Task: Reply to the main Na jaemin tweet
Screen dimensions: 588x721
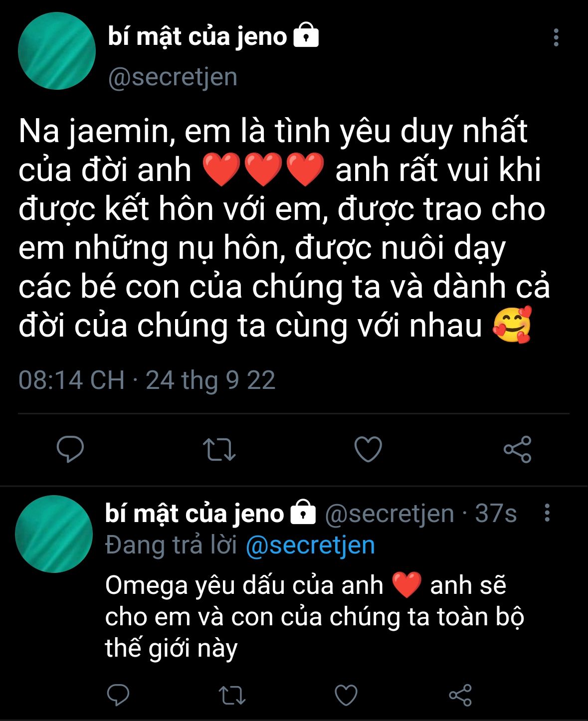Action: coord(70,449)
